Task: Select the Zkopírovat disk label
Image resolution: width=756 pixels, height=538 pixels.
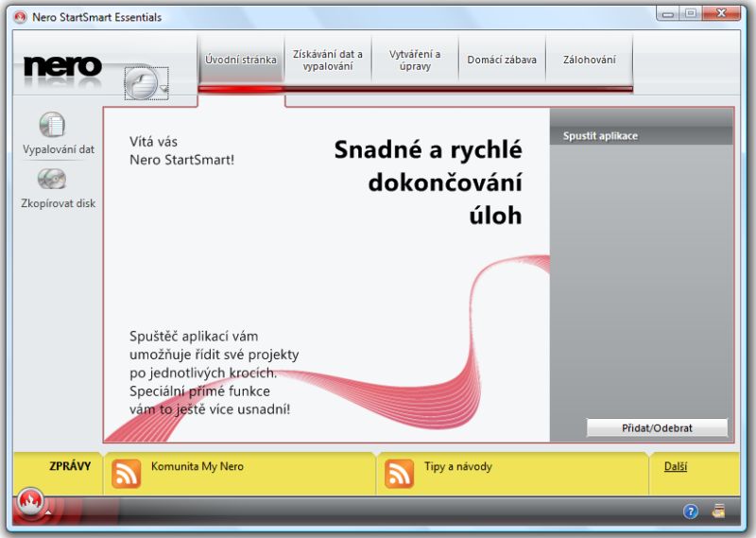Action: pyautogui.click(x=59, y=203)
